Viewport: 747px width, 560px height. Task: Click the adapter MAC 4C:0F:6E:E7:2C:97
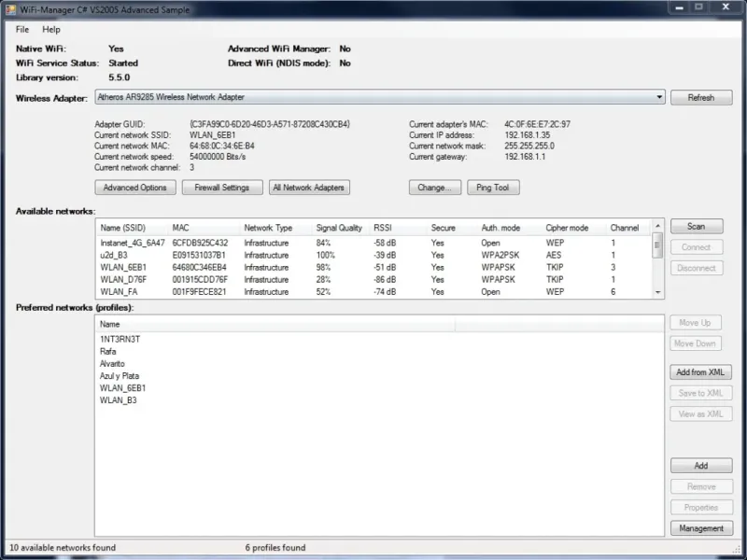click(x=538, y=124)
